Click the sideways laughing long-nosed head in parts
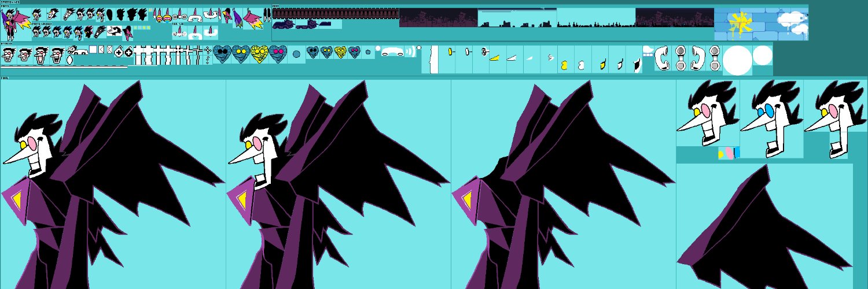 point(53,14)
